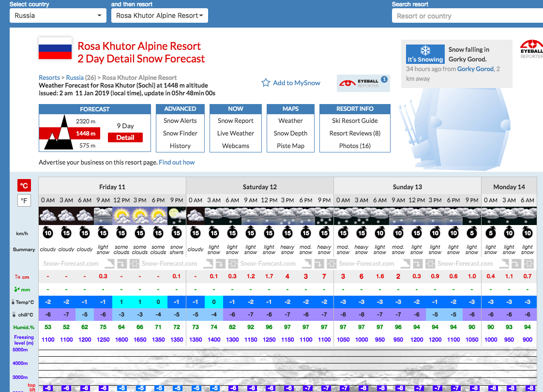Select the 1448 m elevation
543x392 pixels.
tap(86, 133)
